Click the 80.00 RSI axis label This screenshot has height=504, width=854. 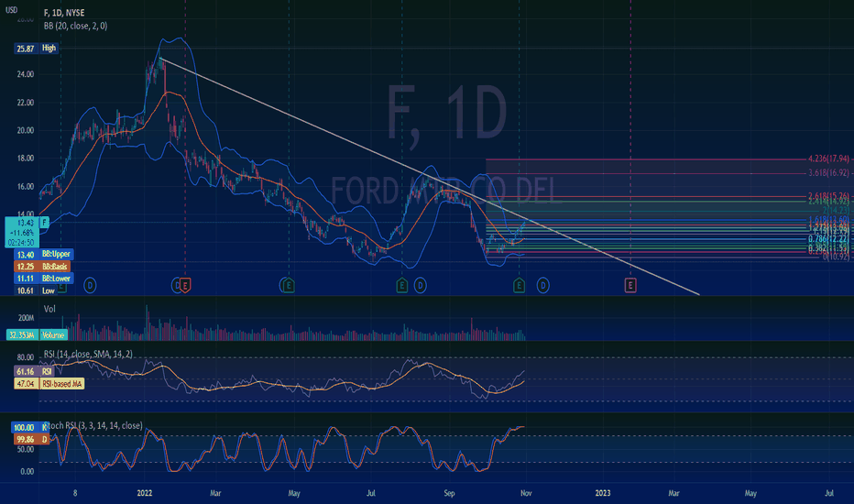(x=25, y=357)
